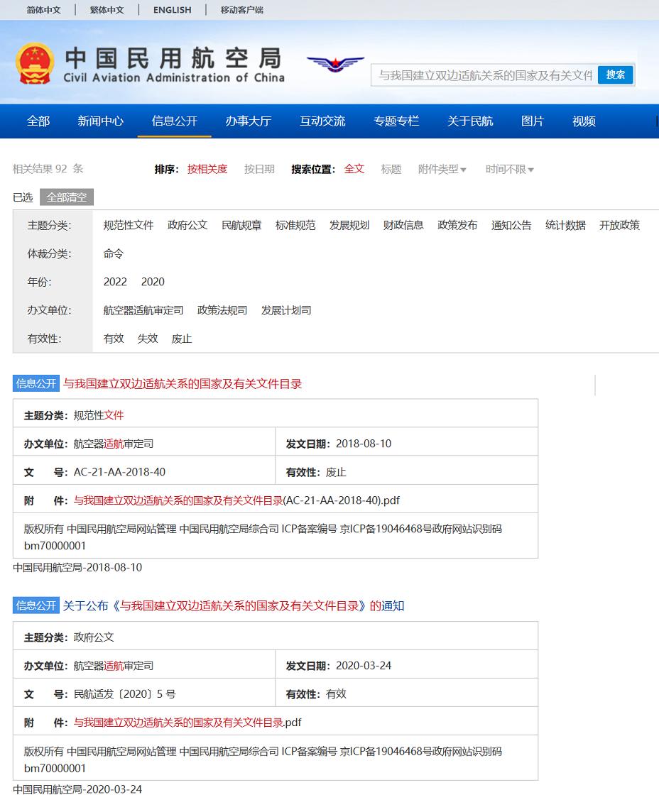The height and width of the screenshot is (812, 659).
Task: Switch site language to ENGLISH
Action: tap(171, 9)
